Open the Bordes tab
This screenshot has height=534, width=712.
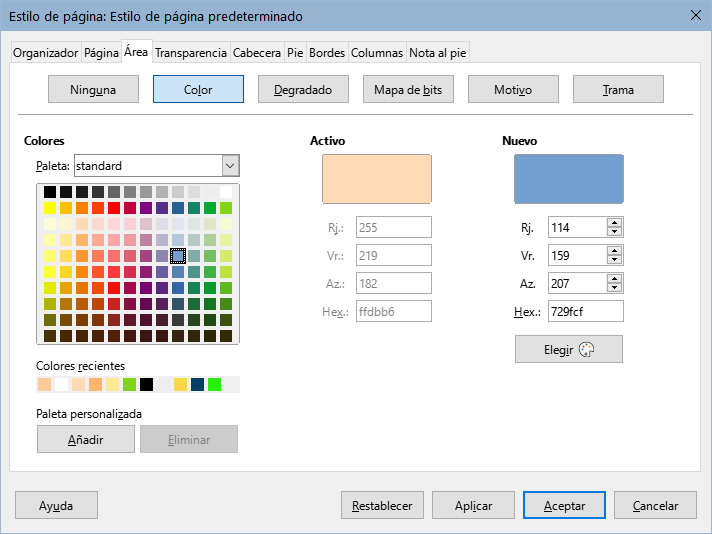327,53
